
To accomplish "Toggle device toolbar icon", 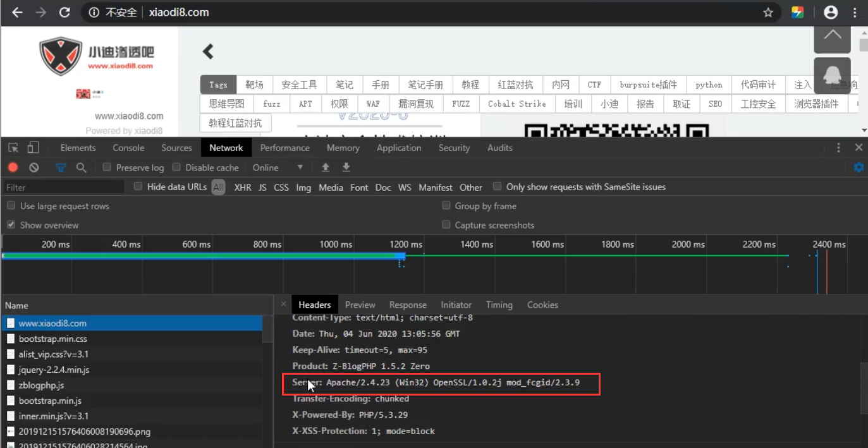I will point(33,148).
